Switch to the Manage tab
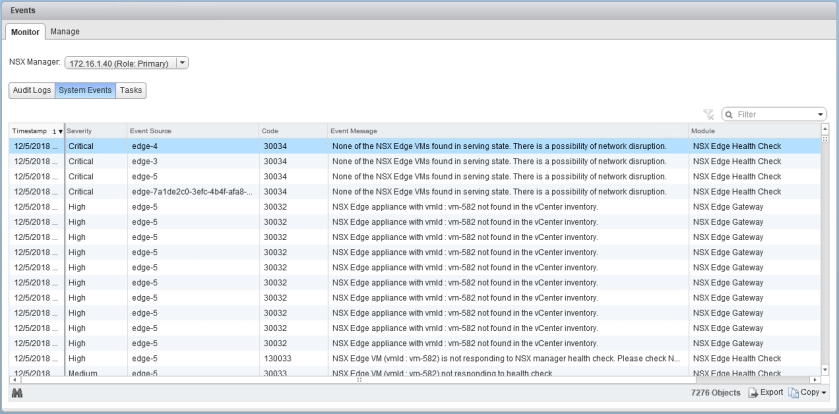 (x=65, y=32)
